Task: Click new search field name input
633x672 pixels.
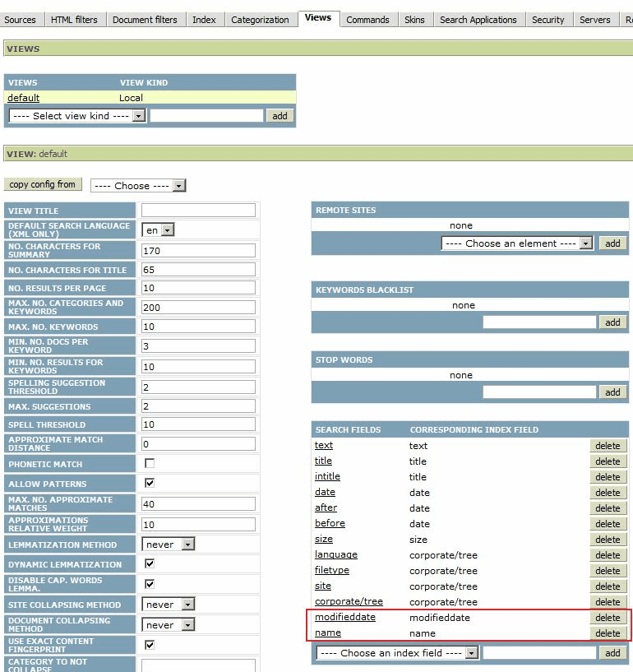Action: pos(539,653)
